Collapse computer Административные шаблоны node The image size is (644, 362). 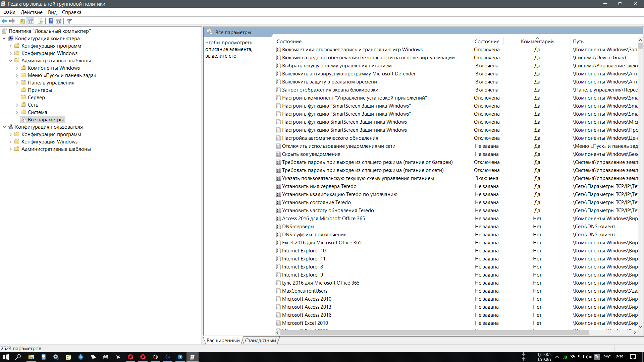coord(10,61)
